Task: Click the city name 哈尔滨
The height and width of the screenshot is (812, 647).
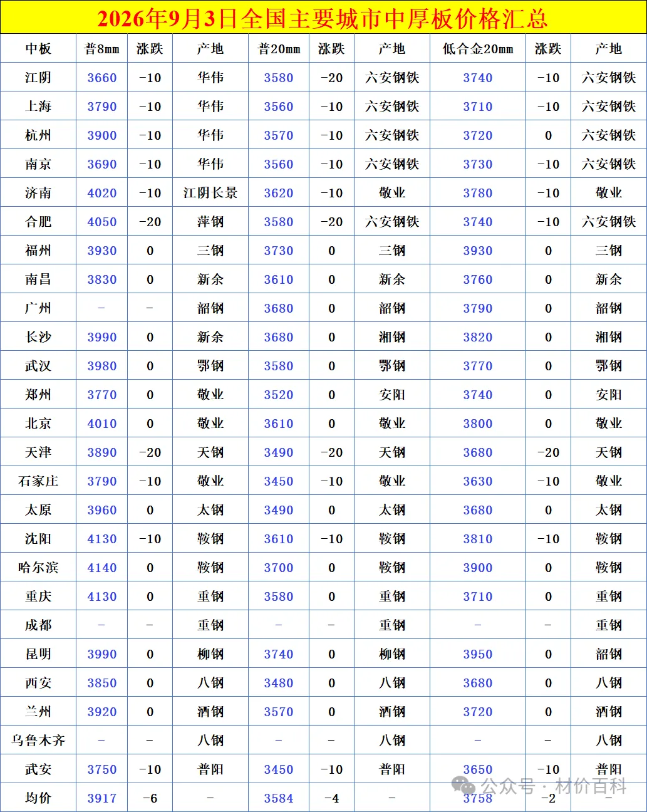Action: click(38, 568)
